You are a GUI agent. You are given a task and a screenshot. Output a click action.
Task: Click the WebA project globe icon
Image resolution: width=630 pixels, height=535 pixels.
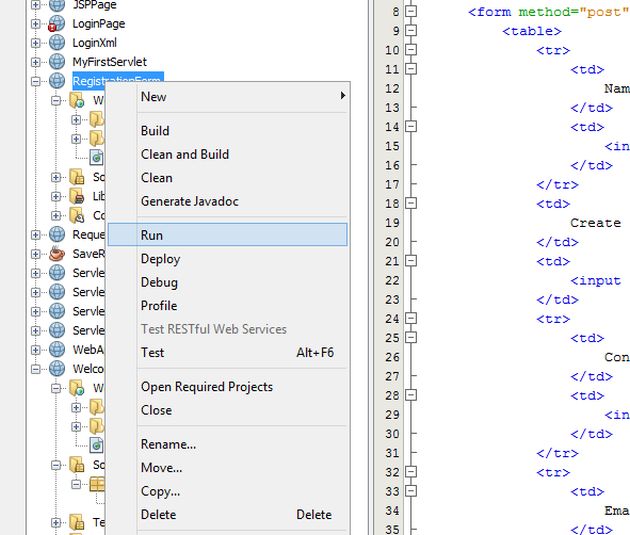click(x=57, y=349)
